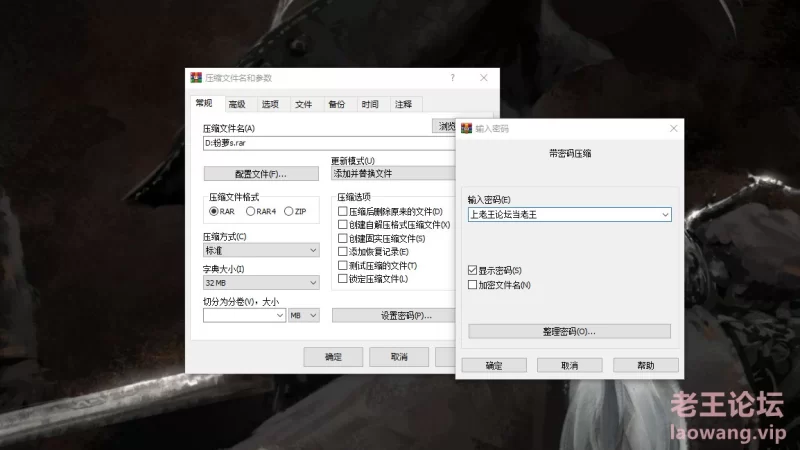800x450 pixels.
Task: Open the 更新模式 dropdown 添加并替换文件
Action: point(393,173)
